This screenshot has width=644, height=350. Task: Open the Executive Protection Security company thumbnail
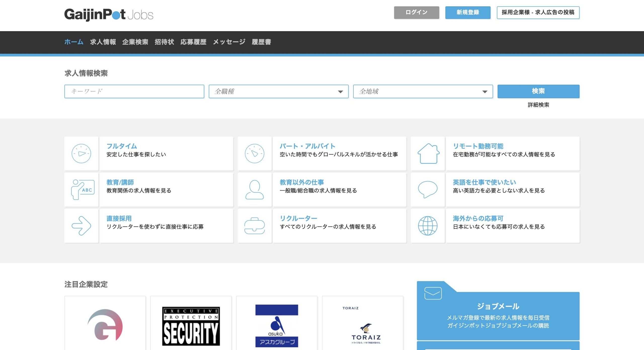191,326
